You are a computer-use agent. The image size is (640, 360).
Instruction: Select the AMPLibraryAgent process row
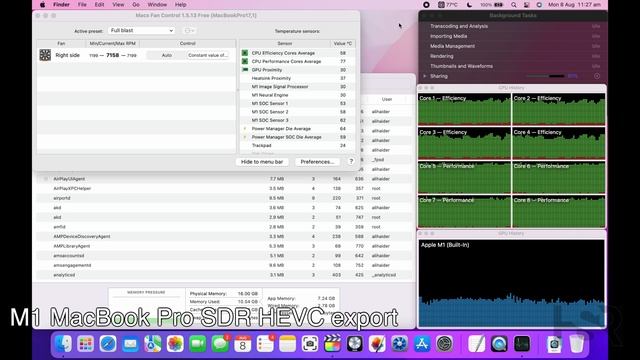[x=224, y=246]
